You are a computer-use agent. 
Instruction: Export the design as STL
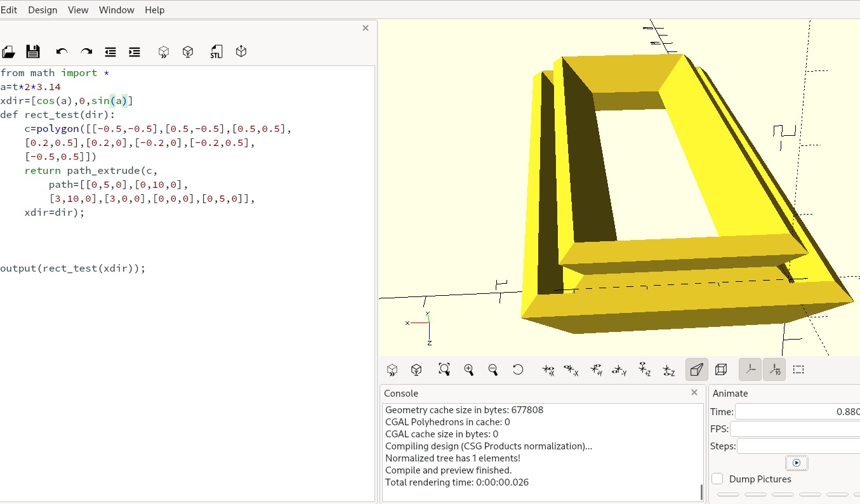pos(216,52)
